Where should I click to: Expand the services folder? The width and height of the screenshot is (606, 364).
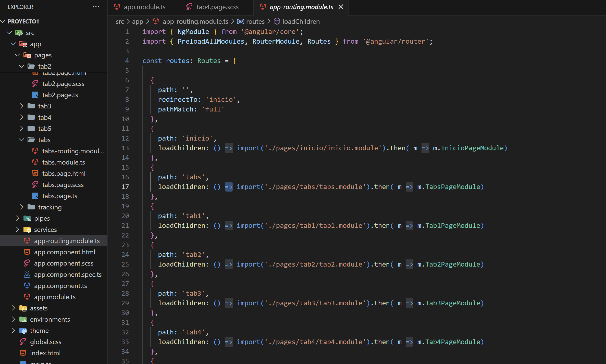[18, 230]
